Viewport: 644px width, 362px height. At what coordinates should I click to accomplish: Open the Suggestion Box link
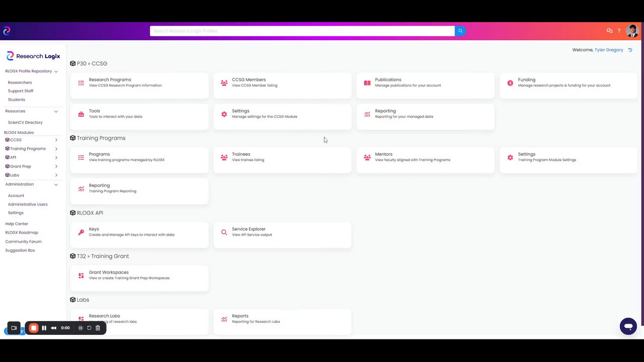tap(20, 250)
